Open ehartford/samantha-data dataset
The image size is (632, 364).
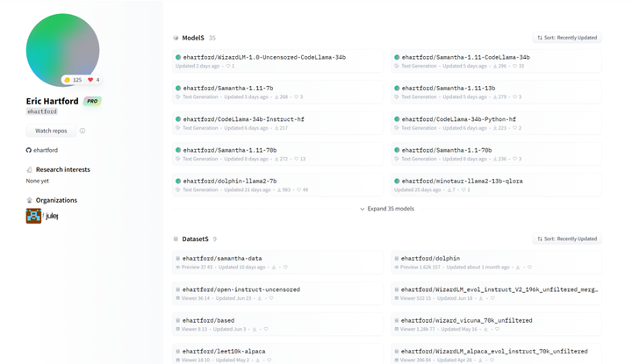(x=277, y=262)
